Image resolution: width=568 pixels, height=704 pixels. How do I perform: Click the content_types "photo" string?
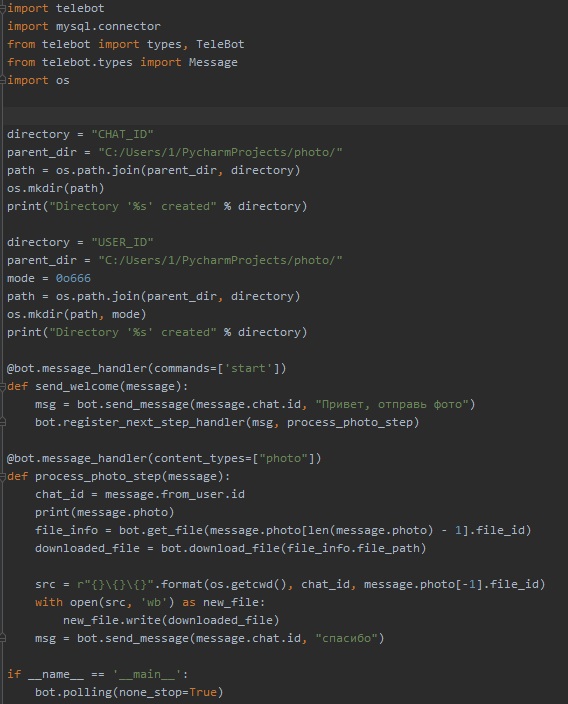tap(283, 458)
